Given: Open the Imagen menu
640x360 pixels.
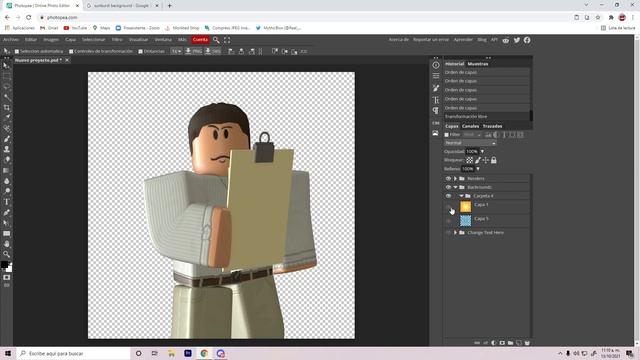Looking at the screenshot, I should coord(51,40).
